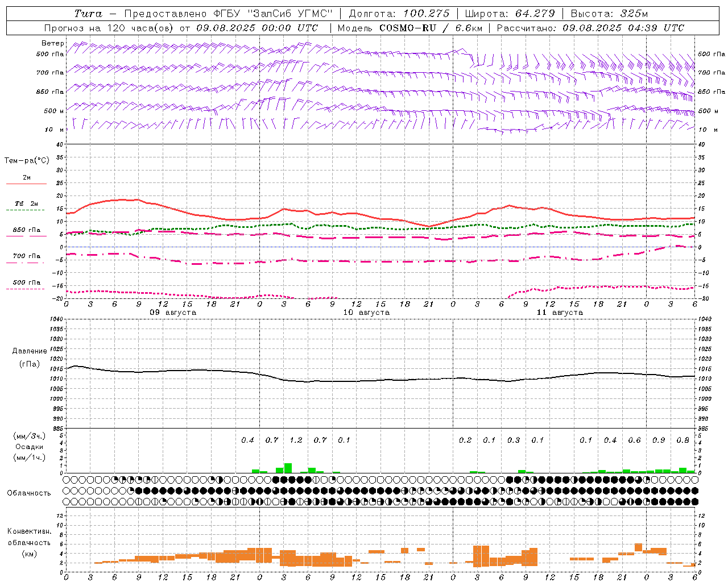Click the date label 11 августа

(560, 313)
